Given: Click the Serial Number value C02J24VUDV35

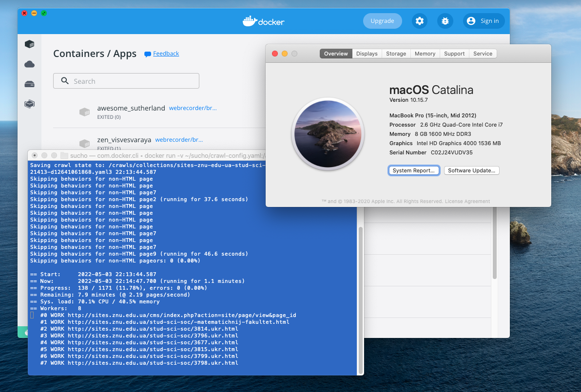Looking at the screenshot, I should [x=452, y=152].
